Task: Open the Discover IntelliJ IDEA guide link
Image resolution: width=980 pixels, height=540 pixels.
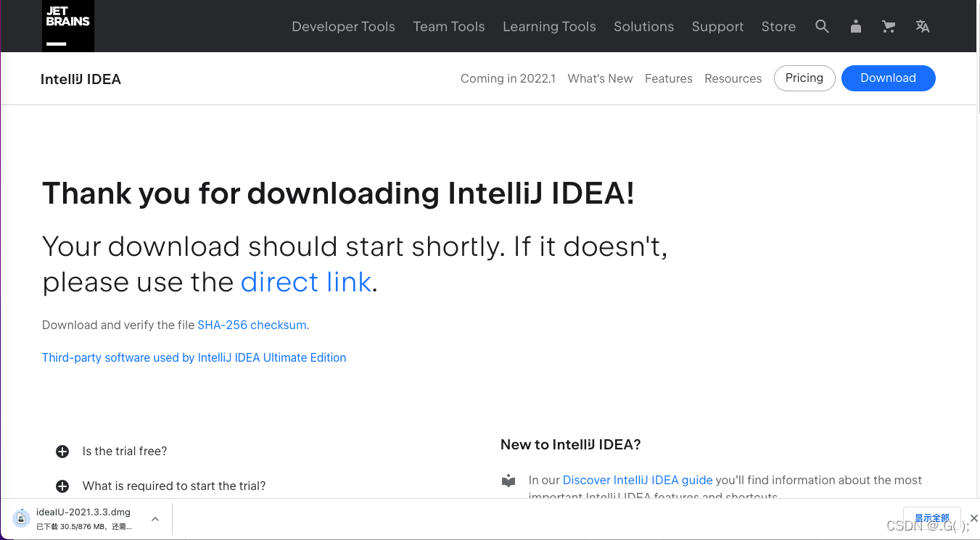Action: tap(638, 480)
